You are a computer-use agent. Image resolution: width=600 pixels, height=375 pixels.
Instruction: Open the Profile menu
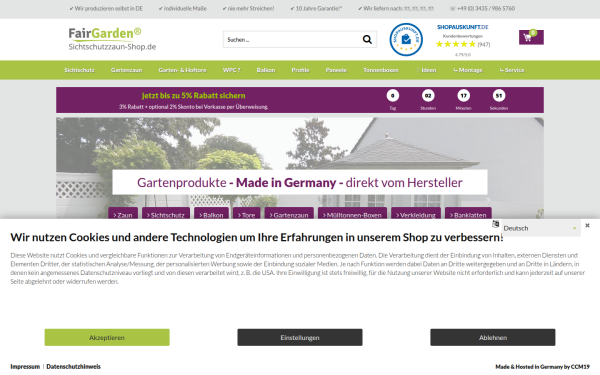pos(300,70)
